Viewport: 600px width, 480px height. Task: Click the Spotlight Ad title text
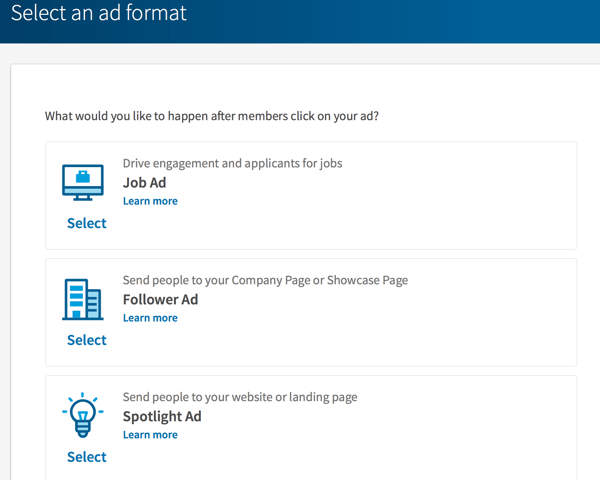coord(162,416)
